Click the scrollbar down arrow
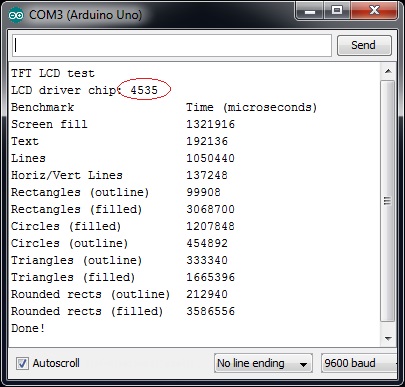This screenshot has width=405, height=387. pos(388,338)
